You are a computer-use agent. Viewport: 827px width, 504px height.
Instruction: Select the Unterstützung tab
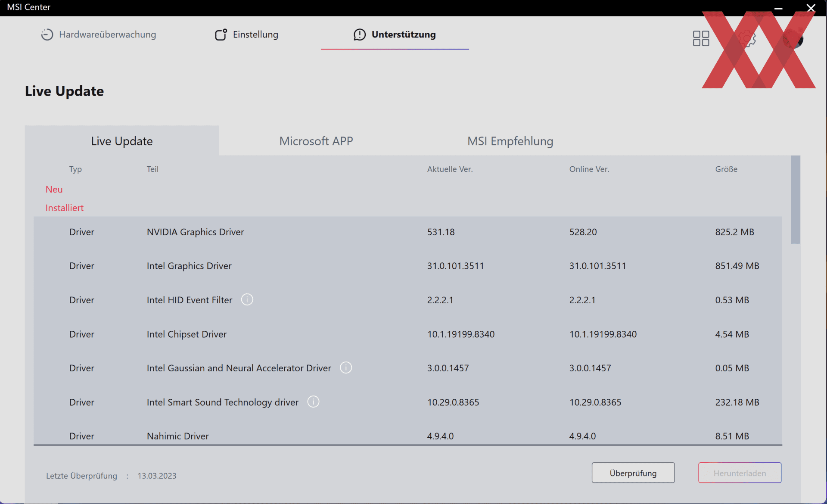[x=395, y=34]
